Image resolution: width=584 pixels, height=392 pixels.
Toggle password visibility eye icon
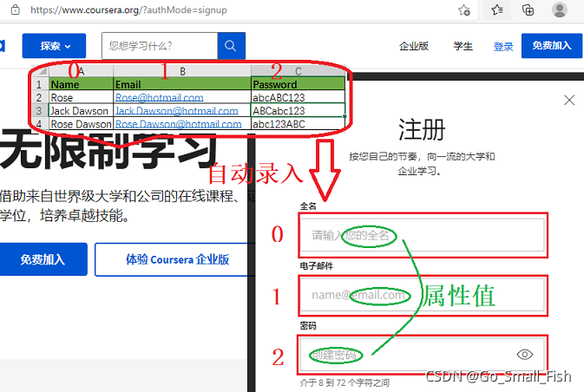pos(524,355)
